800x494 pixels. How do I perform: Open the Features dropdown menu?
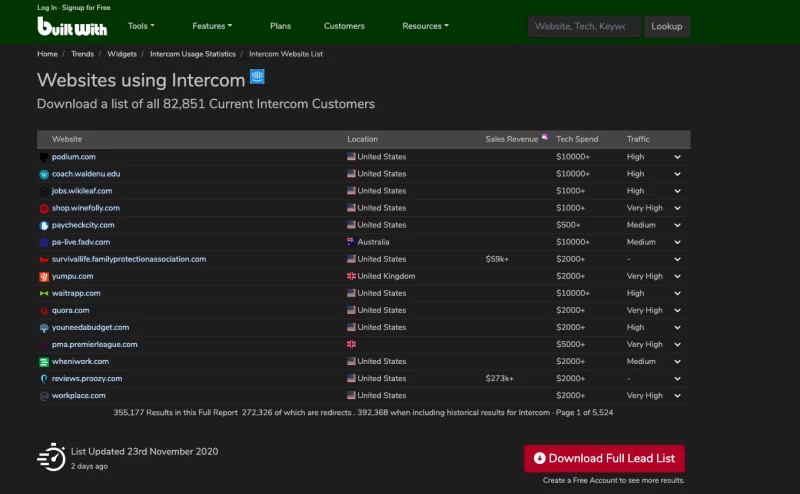[212, 26]
